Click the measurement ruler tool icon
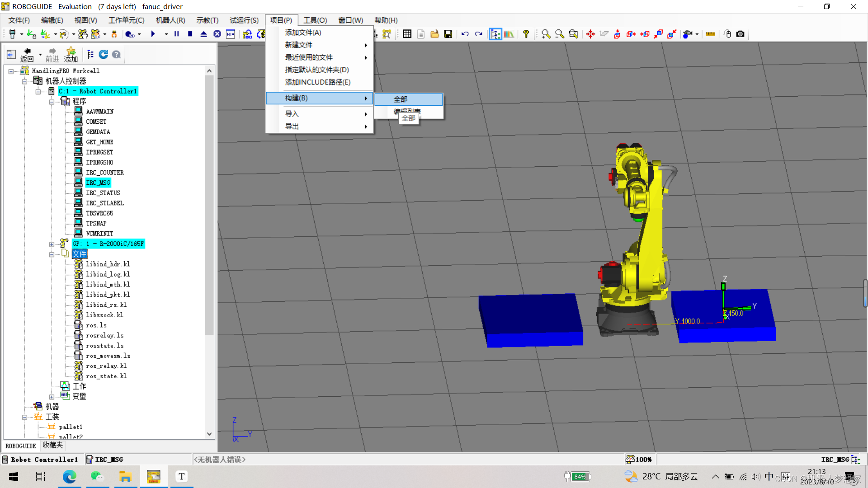Viewport: 868px width, 488px height. point(710,34)
